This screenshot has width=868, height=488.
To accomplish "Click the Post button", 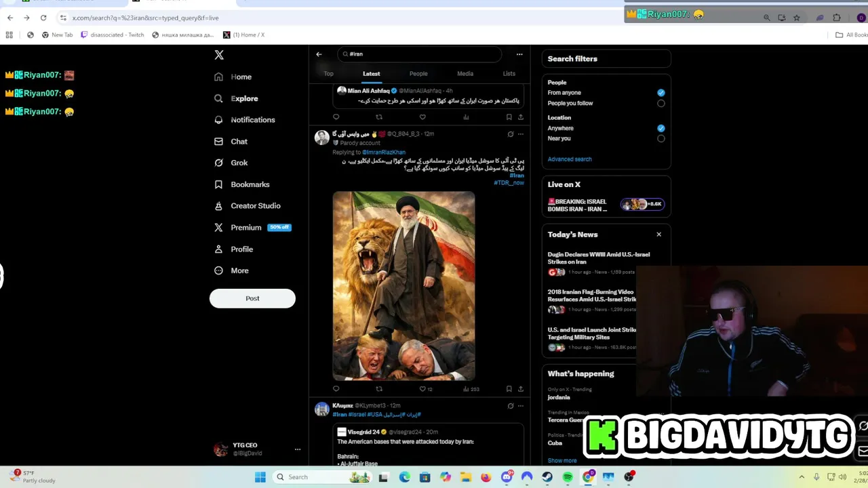I will click(x=252, y=298).
